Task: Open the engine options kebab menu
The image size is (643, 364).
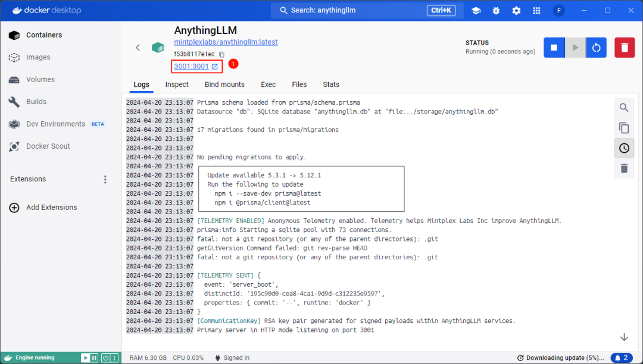Action: (114, 358)
